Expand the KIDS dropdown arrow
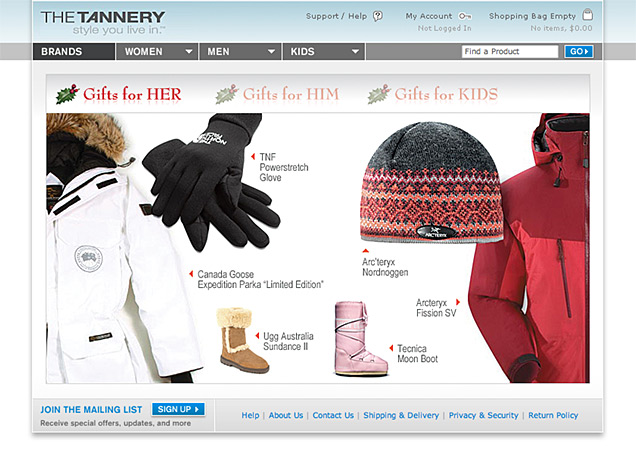 pos(355,51)
